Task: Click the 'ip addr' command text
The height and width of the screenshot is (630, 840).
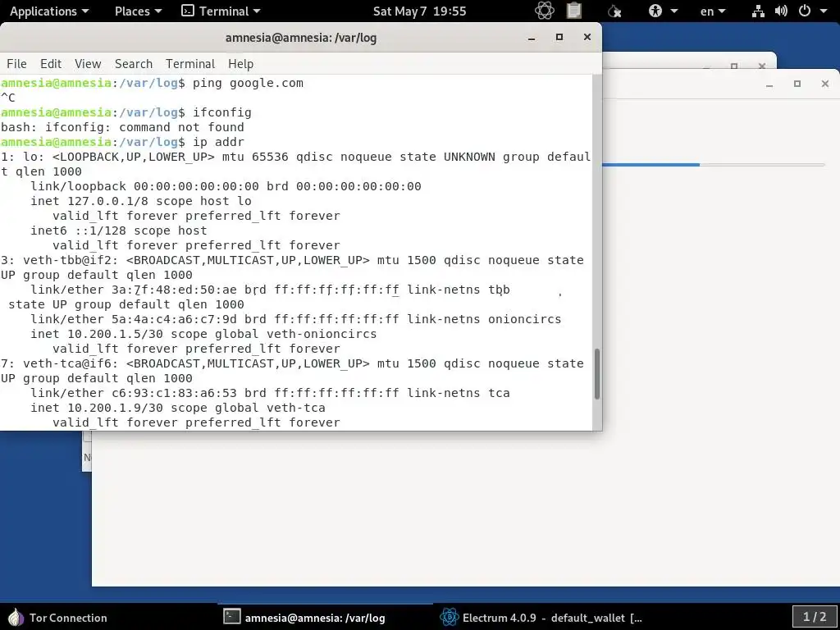Action: [x=218, y=142]
